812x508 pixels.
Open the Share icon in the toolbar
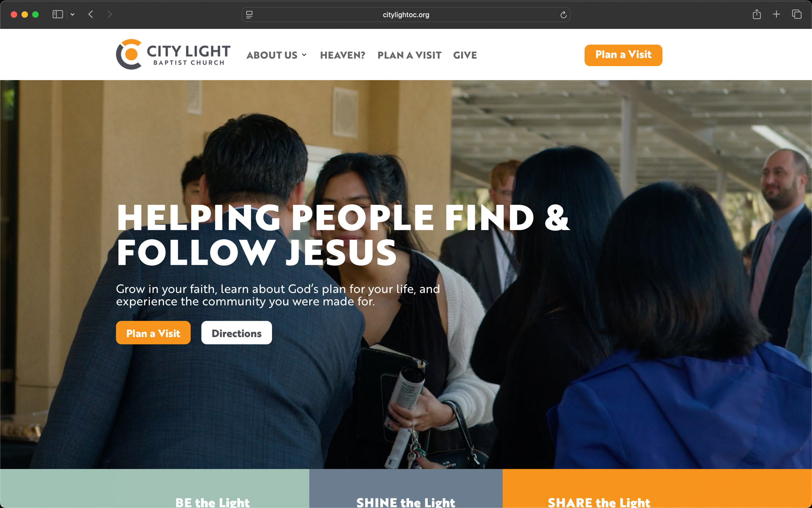point(756,14)
